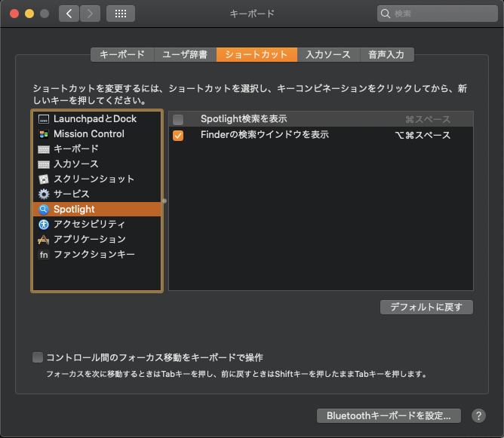The width and height of the screenshot is (504, 438).
Task: Close the window with red button
Action: point(14,14)
